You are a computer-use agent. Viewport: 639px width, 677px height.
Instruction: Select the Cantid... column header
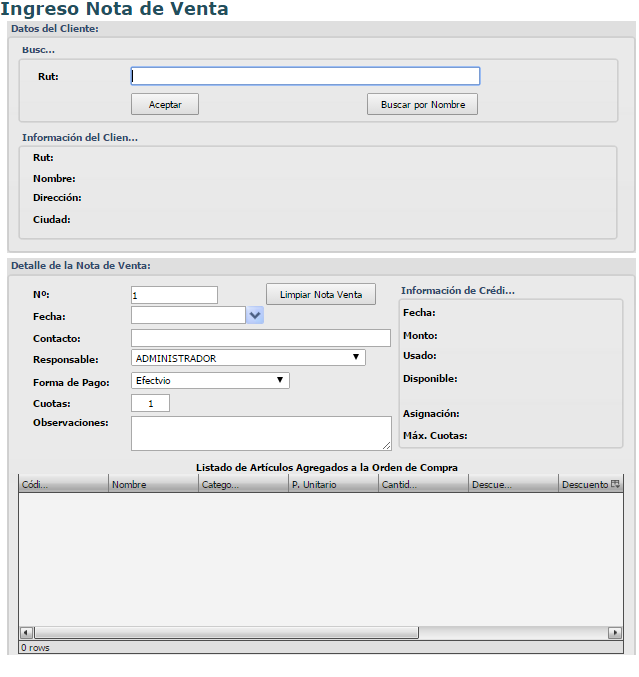423,484
